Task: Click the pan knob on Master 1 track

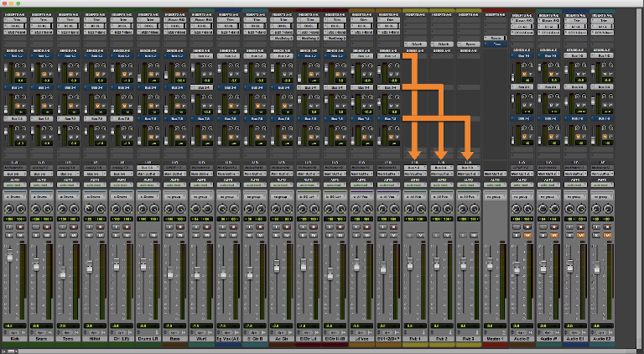Action: [495, 208]
